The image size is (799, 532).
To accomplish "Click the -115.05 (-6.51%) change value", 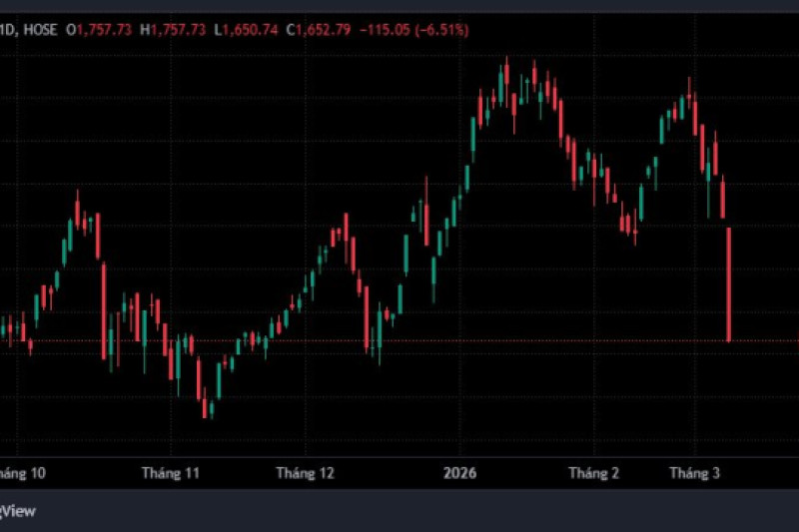I will [417, 30].
